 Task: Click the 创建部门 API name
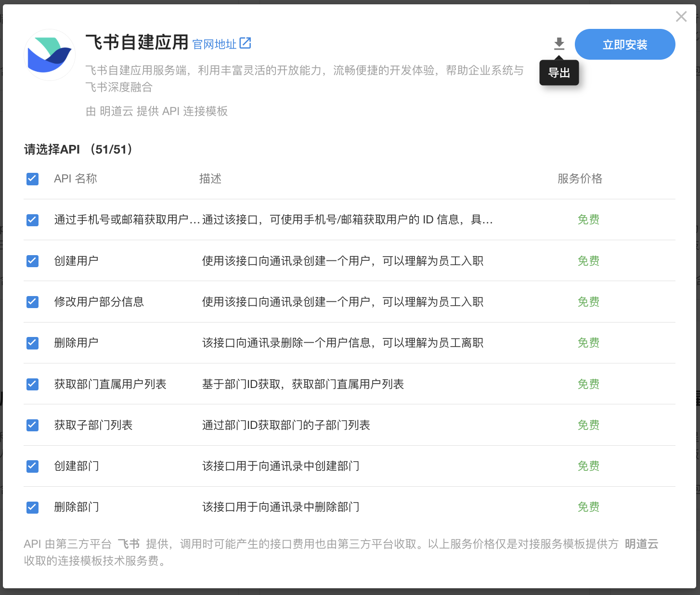point(76,466)
